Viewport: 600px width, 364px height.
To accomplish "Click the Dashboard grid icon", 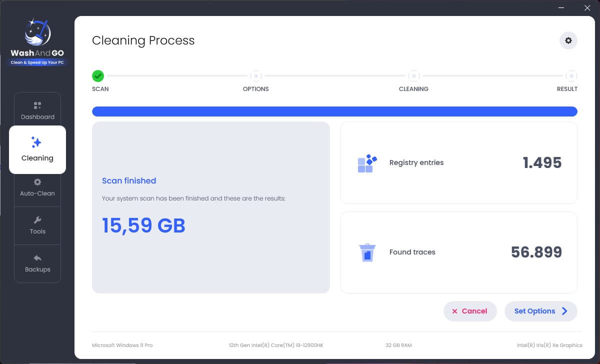I will (37, 105).
